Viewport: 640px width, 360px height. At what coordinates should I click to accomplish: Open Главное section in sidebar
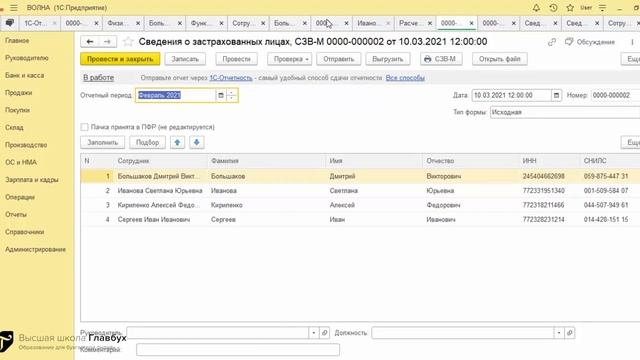[x=17, y=41]
